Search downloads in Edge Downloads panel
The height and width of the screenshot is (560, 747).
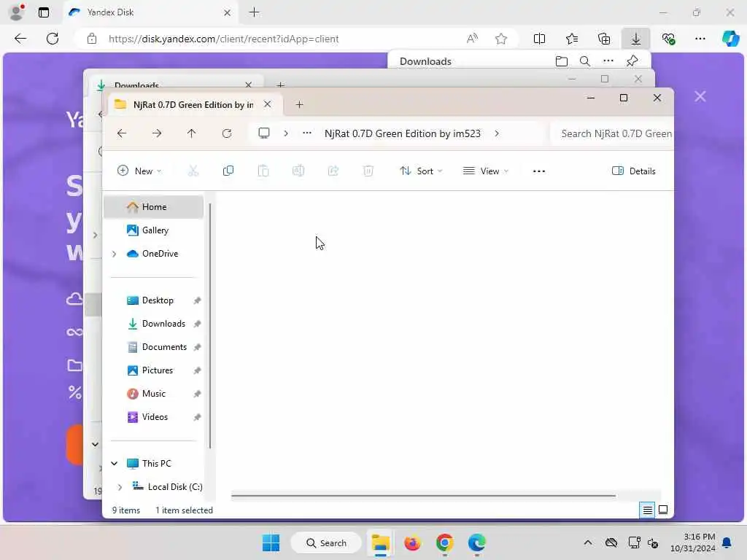(x=585, y=61)
